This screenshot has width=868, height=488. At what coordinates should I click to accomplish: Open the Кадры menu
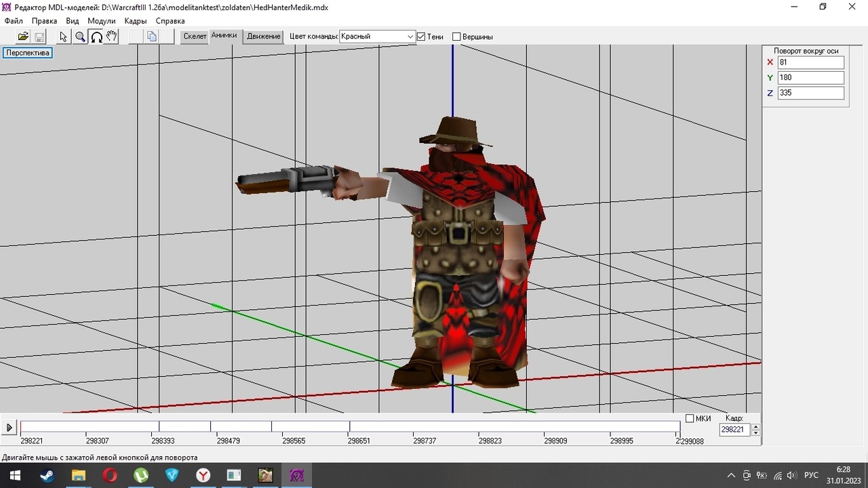(x=136, y=21)
